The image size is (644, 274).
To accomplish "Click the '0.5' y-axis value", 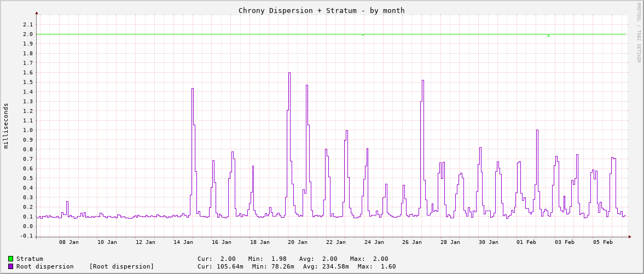I will point(27,178).
